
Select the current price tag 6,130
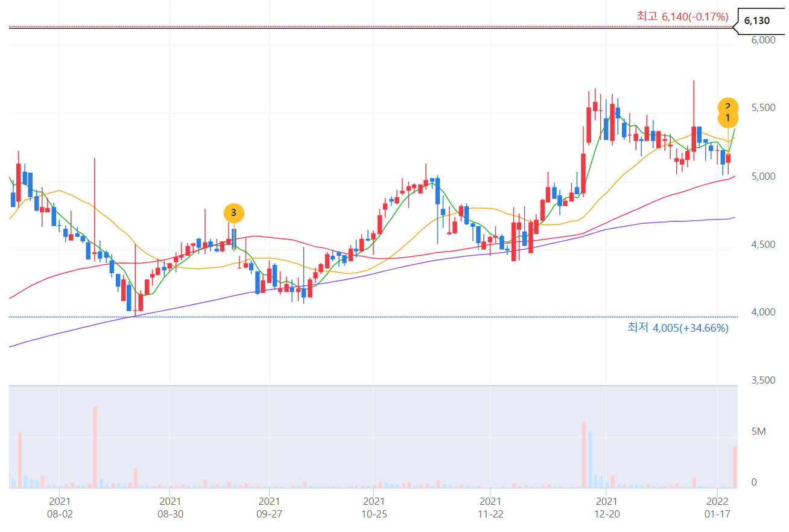coord(760,21)
